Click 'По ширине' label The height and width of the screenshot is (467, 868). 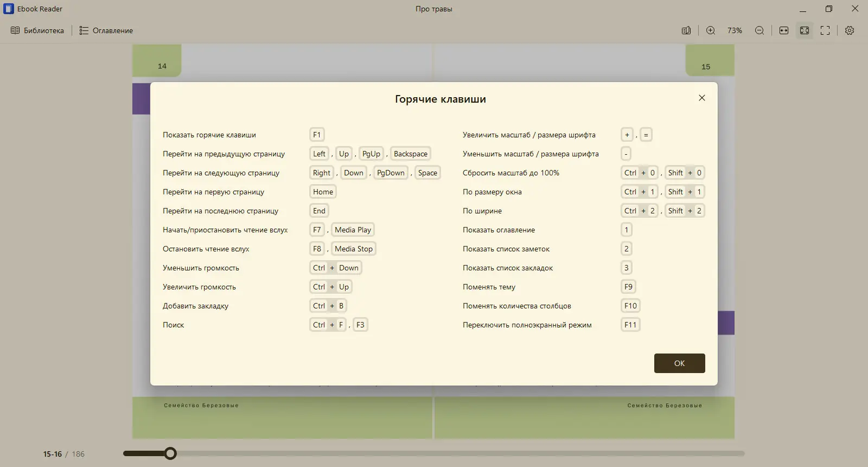point(482,211)
